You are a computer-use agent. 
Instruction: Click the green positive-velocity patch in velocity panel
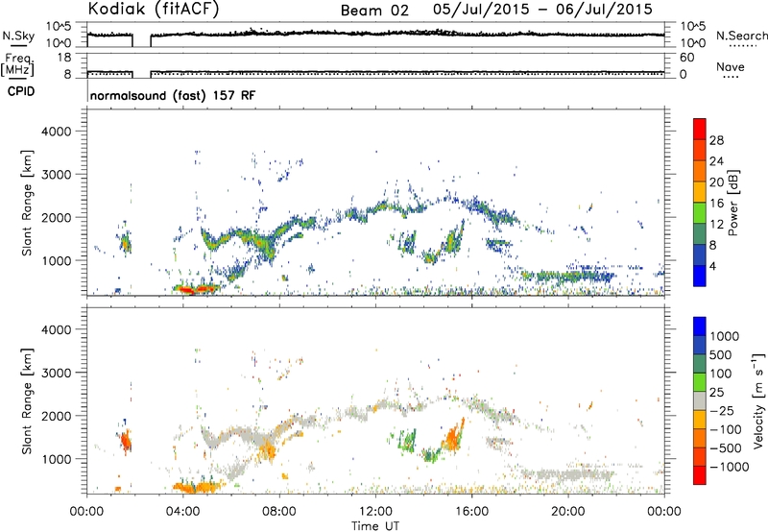[x=407, y=441]
